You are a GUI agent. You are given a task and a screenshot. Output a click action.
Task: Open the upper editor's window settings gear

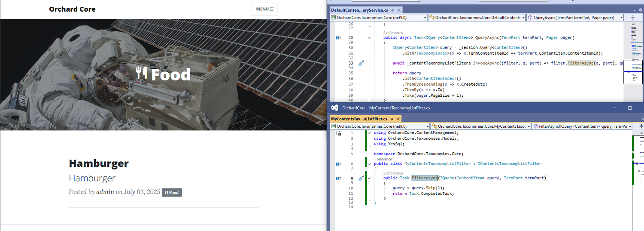tap(640, 10)
